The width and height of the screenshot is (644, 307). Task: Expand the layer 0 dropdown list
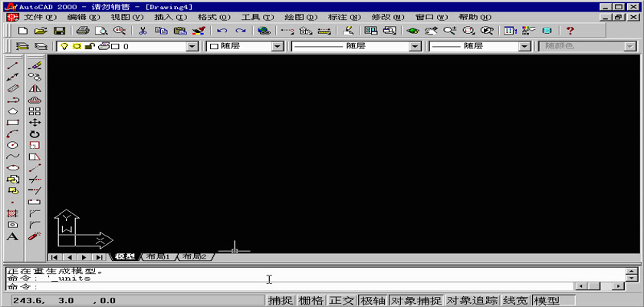[x=192, y=47]
